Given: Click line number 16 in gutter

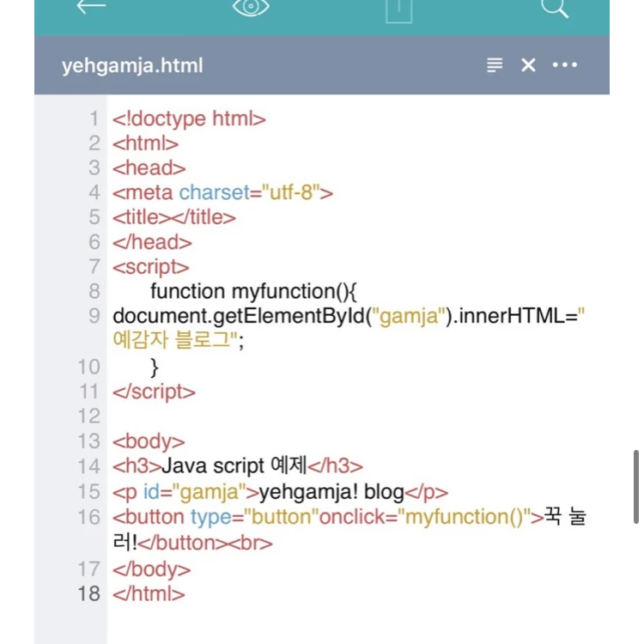Looking at the screenshot, I should click(88, 517).
